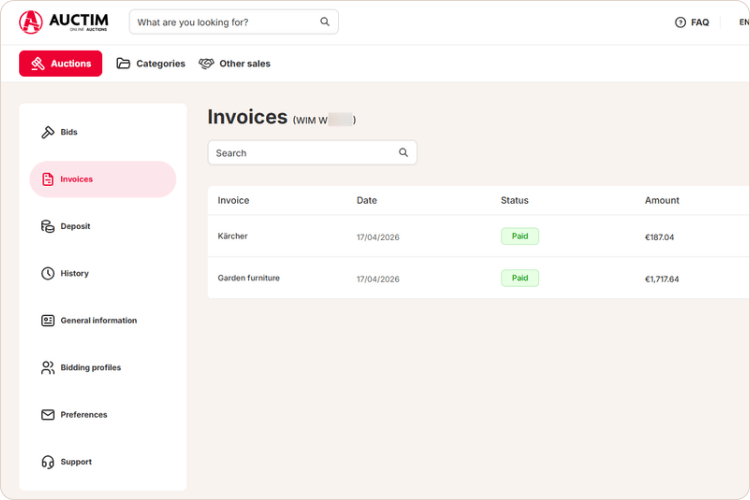Click the handshake icon beside Other sales
750x500 pixels.
(x=206, y=63)
